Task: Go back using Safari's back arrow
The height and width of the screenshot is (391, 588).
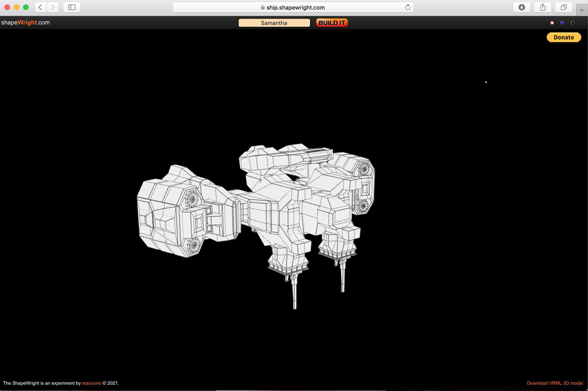Action: click(x=40, y=7)
